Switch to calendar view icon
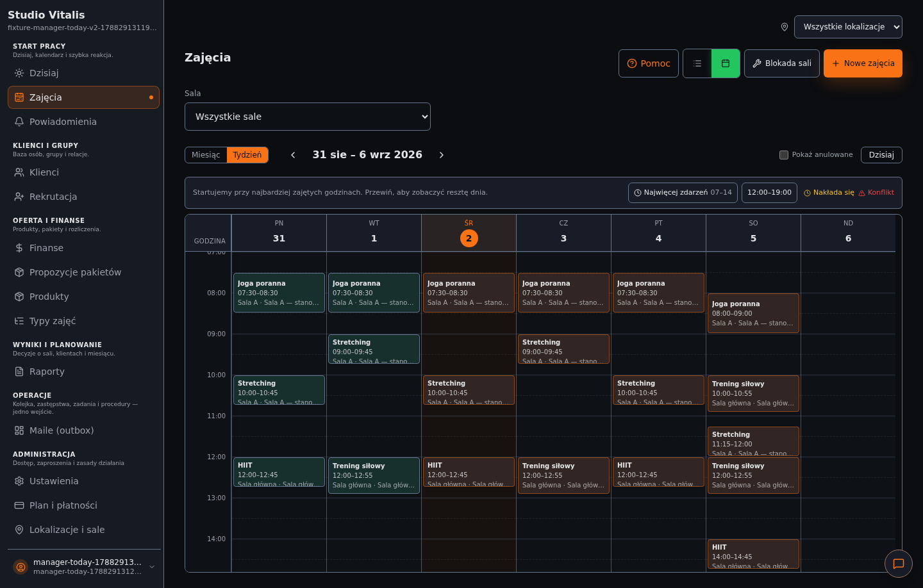 [726, 63]
